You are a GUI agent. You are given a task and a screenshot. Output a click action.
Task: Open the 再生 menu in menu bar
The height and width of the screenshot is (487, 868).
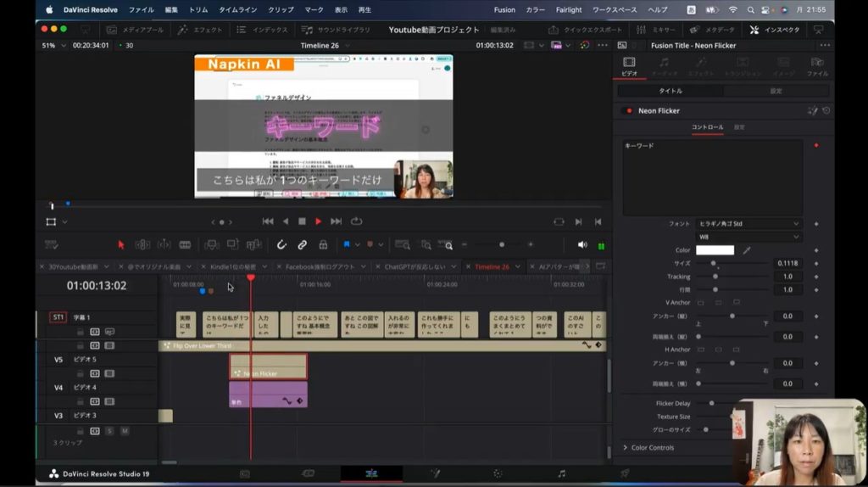coord(365,9)
